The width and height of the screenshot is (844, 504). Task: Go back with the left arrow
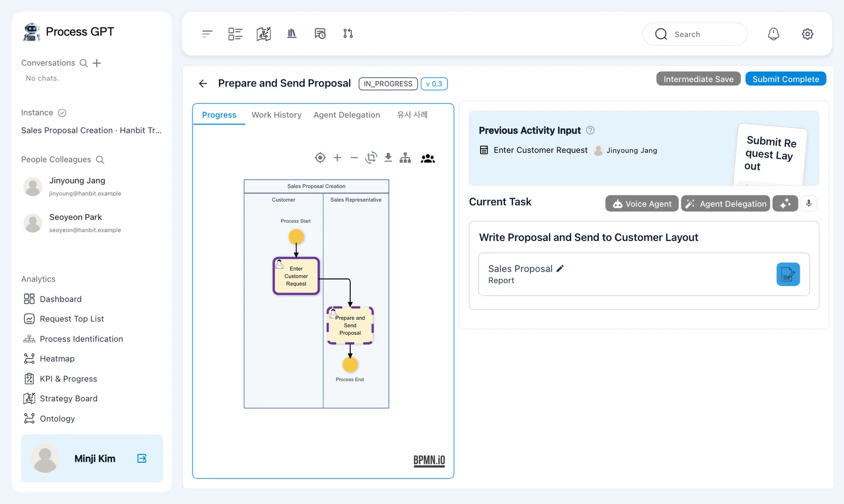(203, 83)
